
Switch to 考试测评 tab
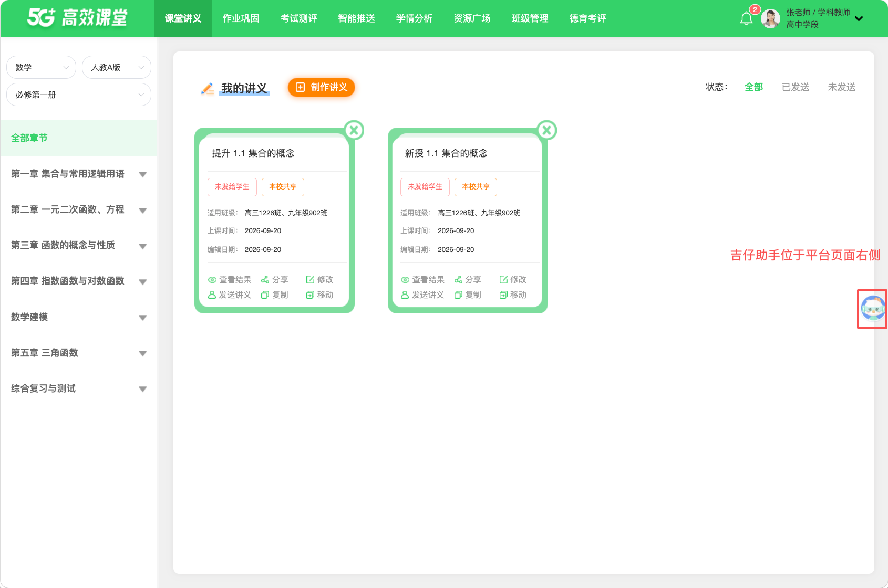click(299, 18)
